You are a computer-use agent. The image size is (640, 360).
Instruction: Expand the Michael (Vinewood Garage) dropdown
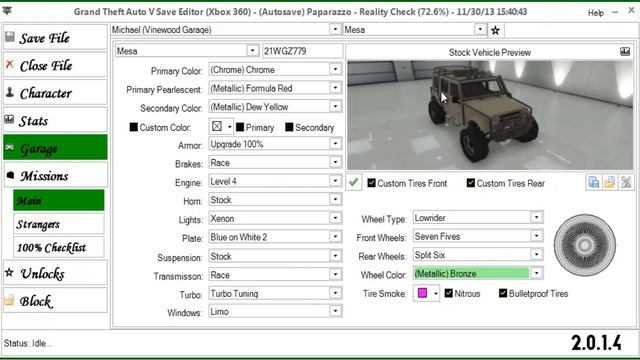pyautogui.click(x=335, y=29)
